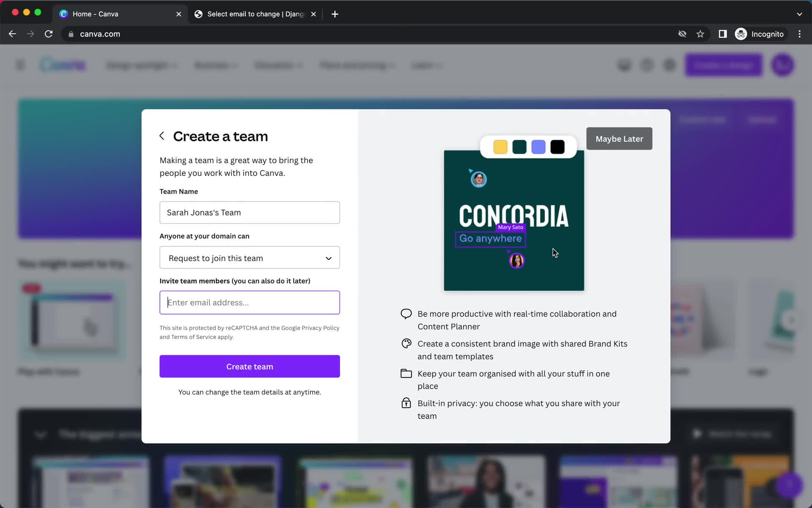Switch to the Home - Canva tab

click(x=121, y=14)
